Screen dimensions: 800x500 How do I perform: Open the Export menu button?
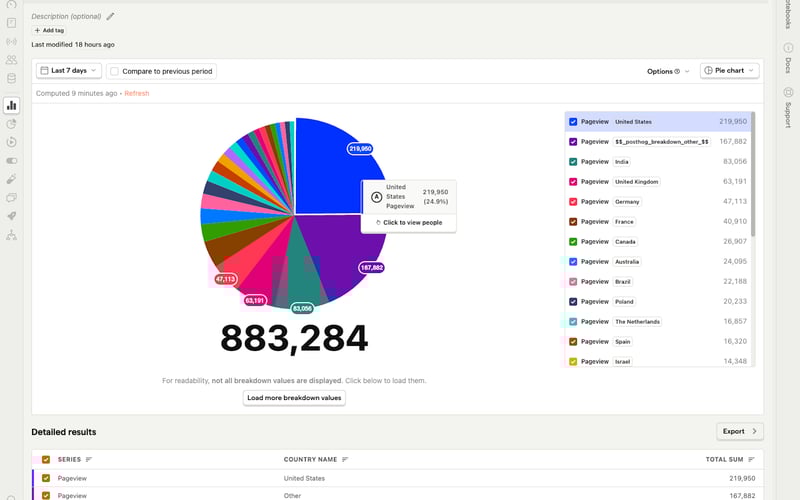click(740, 432)
